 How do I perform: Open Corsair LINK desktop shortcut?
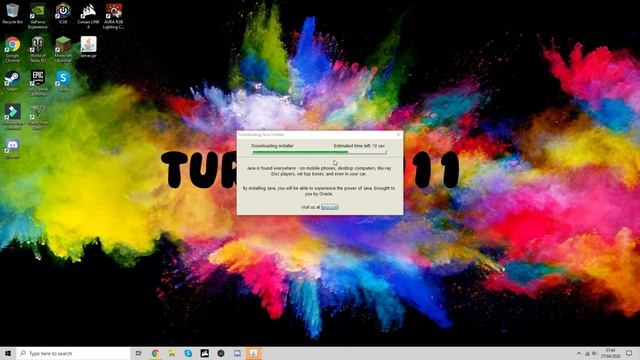pos(88,16)
